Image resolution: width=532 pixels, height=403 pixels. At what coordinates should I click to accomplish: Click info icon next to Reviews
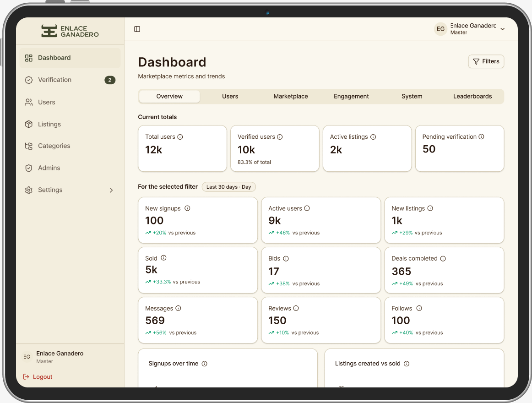coord(296,308)
